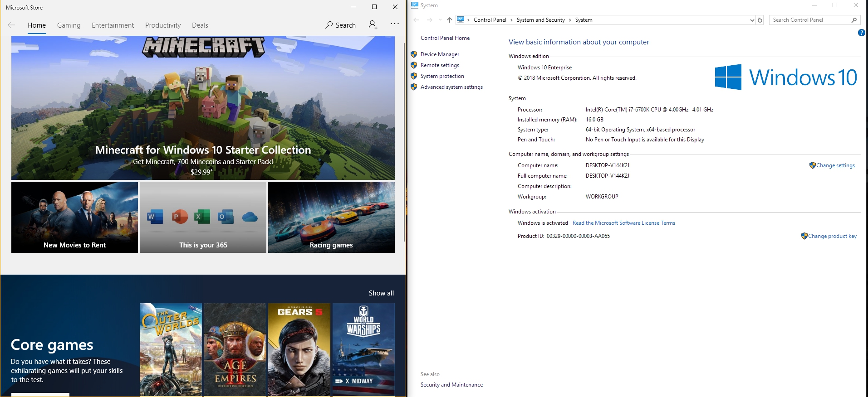Open System protection
Image resolution: width=868 pixels, height=397 pixels.
pos(442,76)
